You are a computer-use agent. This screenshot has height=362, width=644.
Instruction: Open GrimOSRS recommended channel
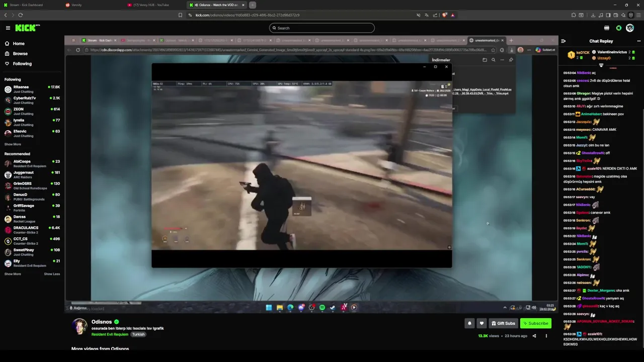coord(32,186)
